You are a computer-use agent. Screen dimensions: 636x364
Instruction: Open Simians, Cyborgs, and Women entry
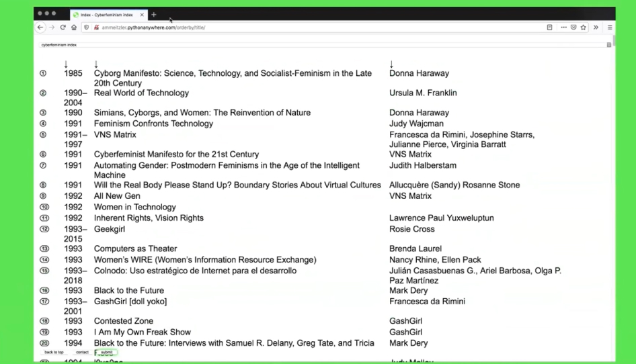coord(202,113)
